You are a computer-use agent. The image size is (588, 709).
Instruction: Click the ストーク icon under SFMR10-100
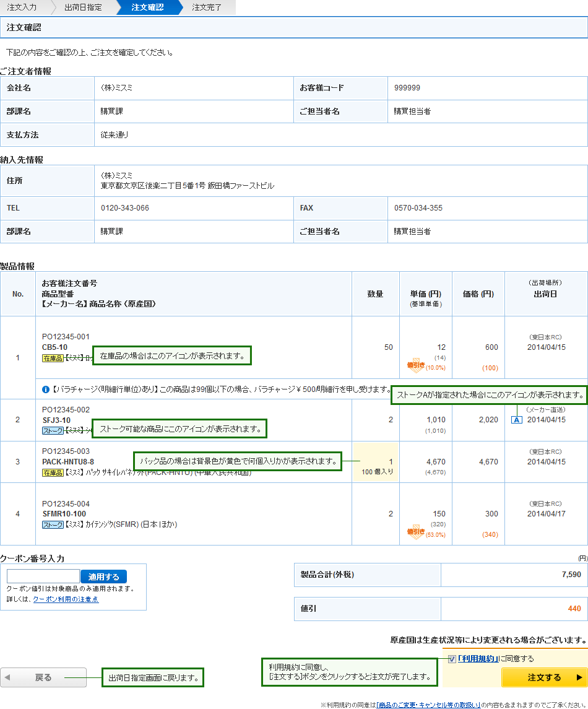pyautogui.click(x=53, y=524)
